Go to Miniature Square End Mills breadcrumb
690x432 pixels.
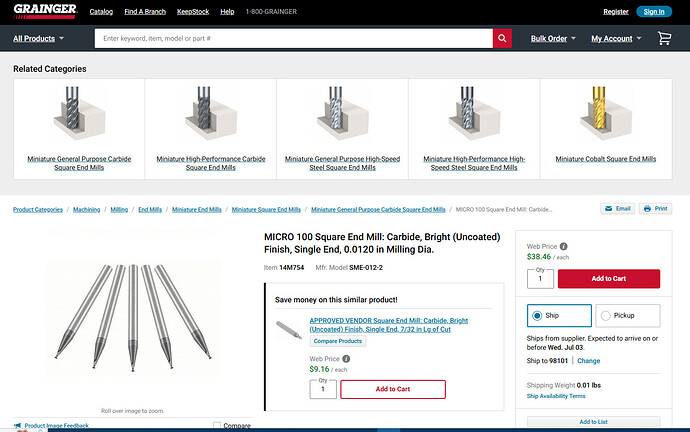(x=266, y=209)
